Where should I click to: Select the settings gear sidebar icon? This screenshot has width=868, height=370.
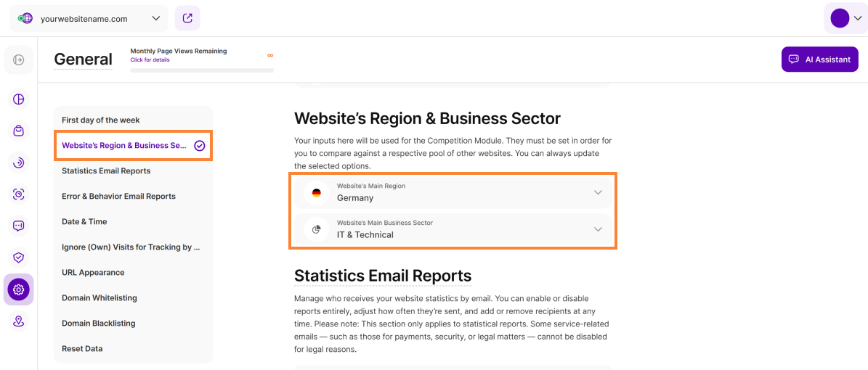[19, 289]
